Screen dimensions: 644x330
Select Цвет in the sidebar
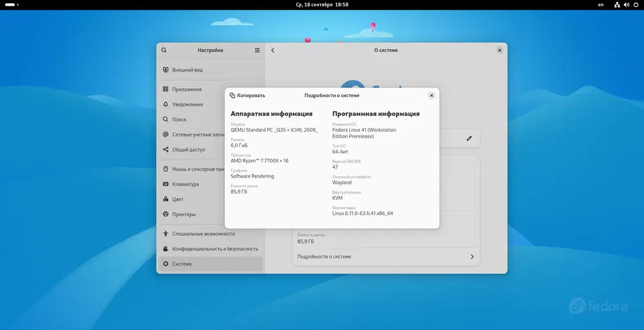(x=211, y=199)
